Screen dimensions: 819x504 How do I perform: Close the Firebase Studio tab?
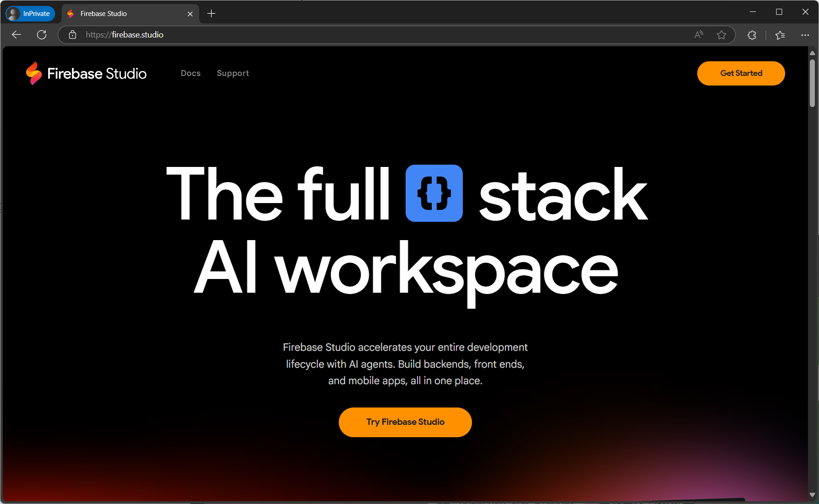coord(190,14)
